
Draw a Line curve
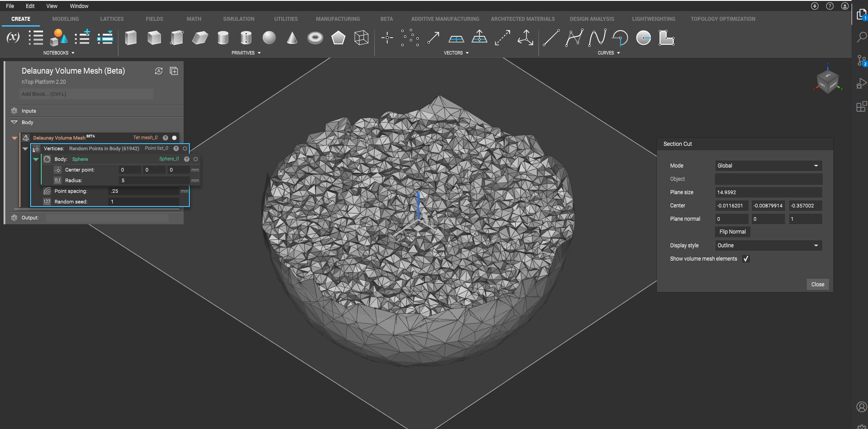tap(551, 38)
